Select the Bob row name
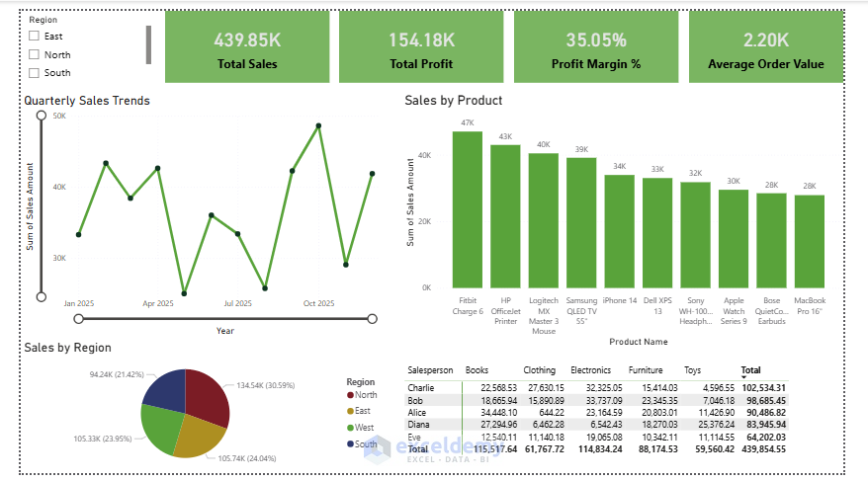Viewport: 868px width, 481px height. [x=415, y=400]
